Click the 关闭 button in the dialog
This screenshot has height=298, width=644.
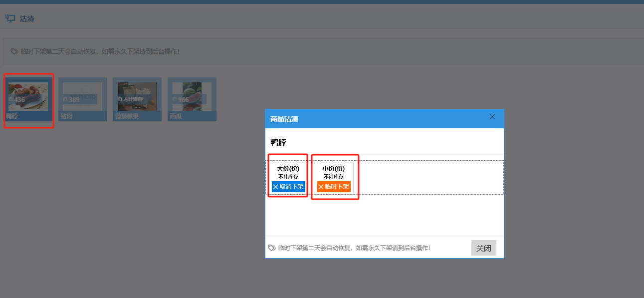(x=483, y=248)
